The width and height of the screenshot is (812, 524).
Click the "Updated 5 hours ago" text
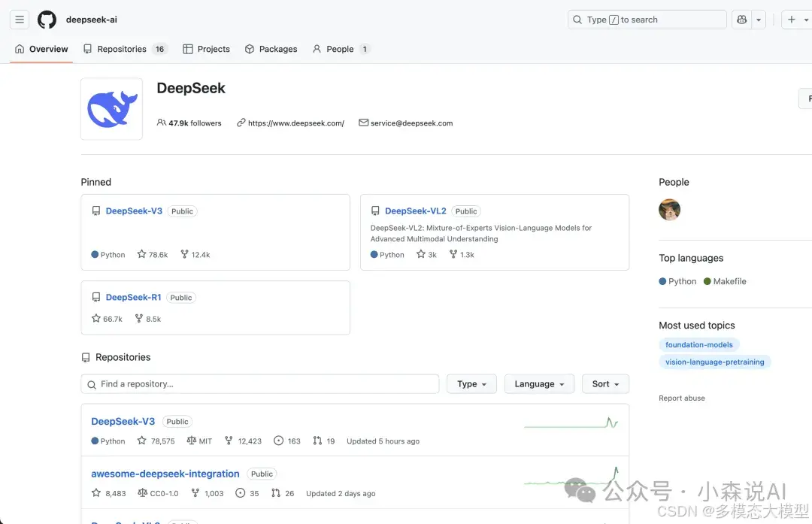coord(383,441)
